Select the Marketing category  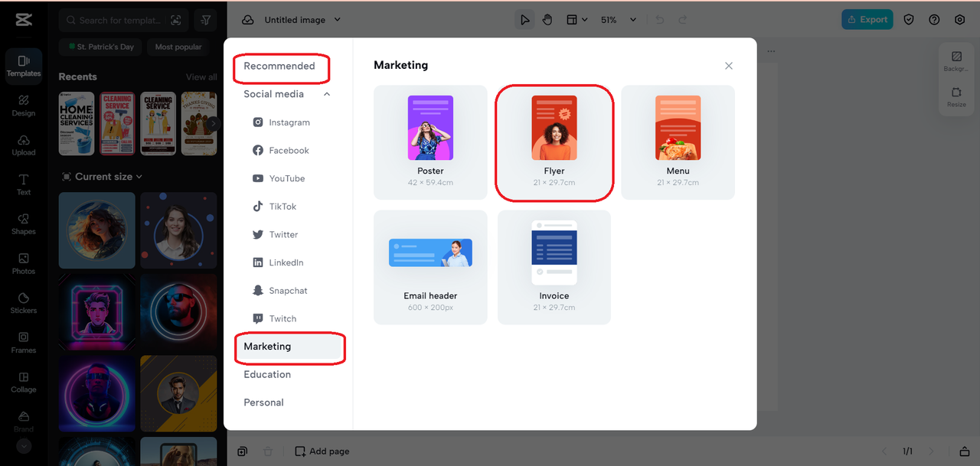289,347
